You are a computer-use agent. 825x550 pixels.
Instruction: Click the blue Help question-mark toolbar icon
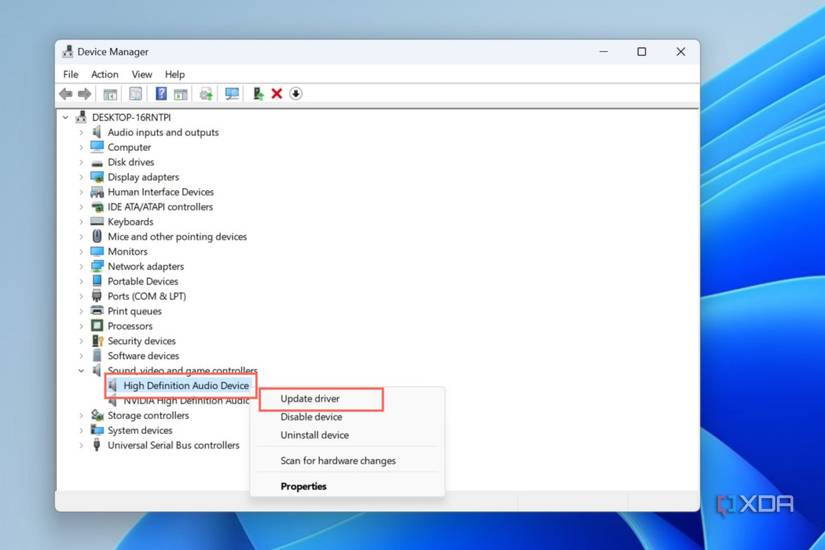[x=161, y=94]
